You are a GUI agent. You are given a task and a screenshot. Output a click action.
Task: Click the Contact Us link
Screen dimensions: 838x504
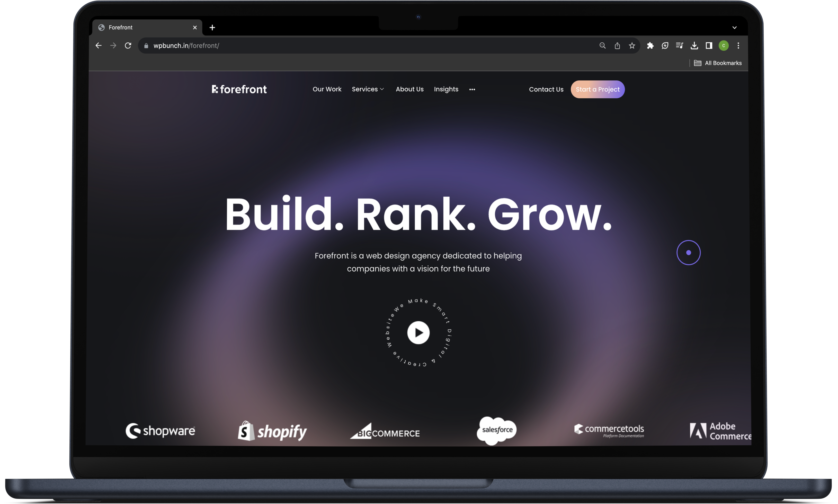tap(546, 89)
